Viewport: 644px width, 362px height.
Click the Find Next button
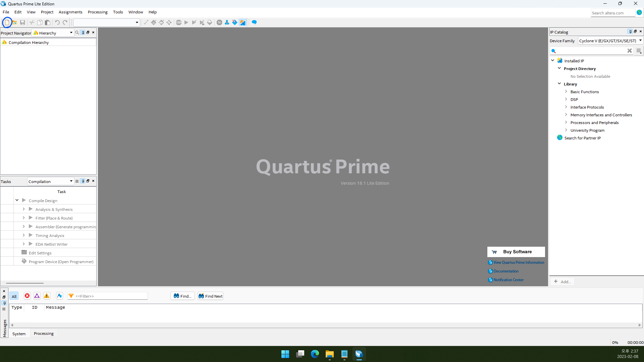pos(210,296)
